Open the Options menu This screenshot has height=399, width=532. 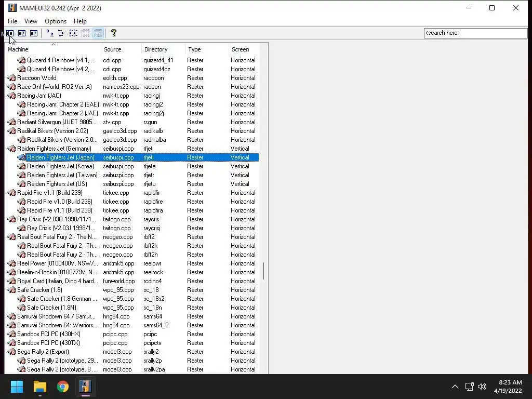tap(56, 21)
